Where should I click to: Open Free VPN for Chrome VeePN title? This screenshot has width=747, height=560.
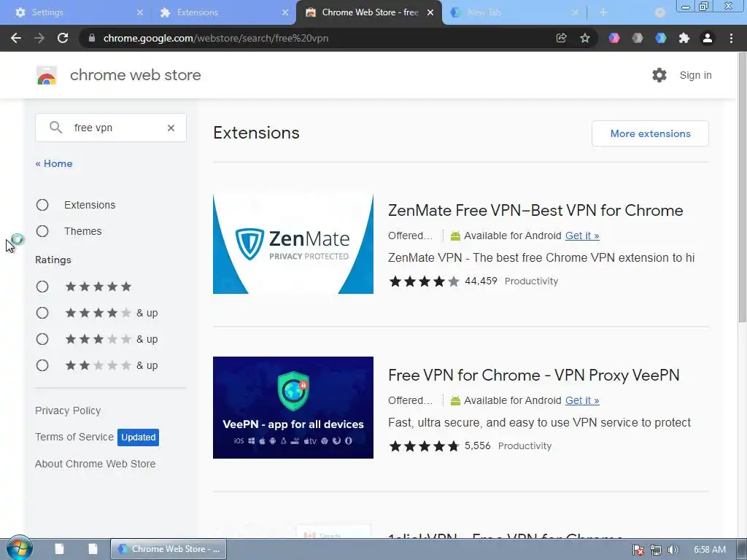[533, 376]
